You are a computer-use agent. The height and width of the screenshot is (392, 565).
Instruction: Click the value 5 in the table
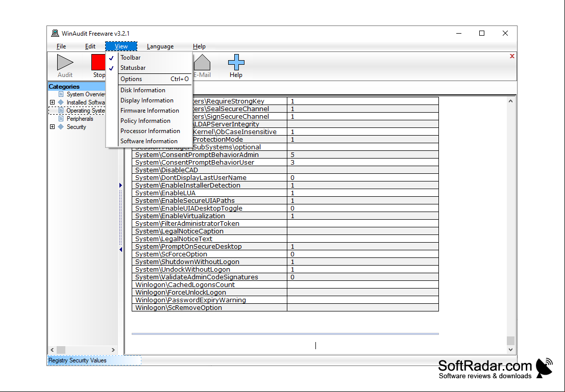pos(292,155)
